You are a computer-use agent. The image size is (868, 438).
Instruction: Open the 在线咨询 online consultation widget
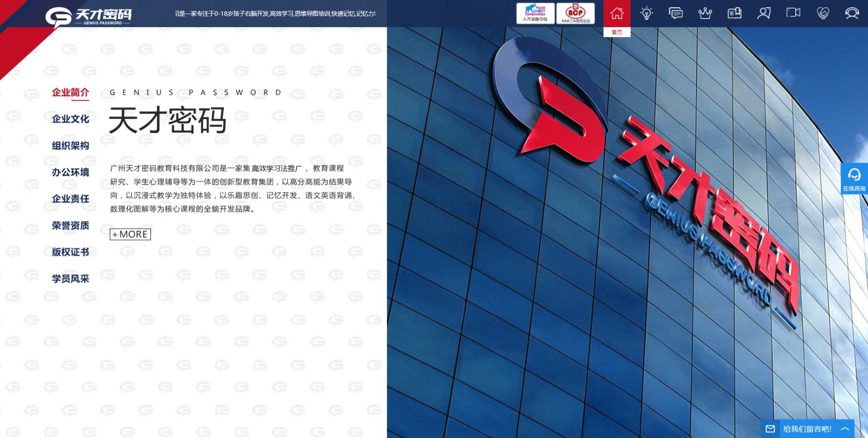(854, 179)
